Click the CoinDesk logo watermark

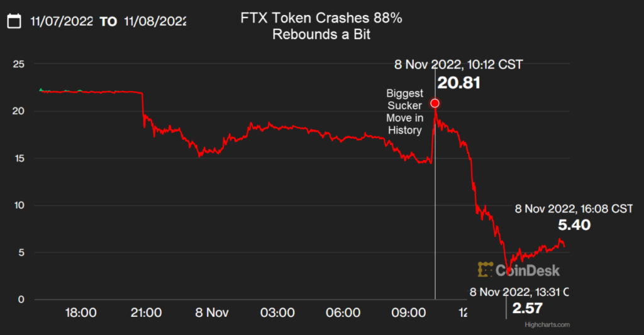point(518,270)
